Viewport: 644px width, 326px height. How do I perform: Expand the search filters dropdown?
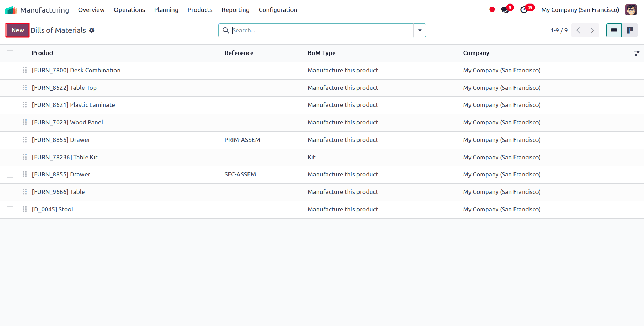[420, 30]
